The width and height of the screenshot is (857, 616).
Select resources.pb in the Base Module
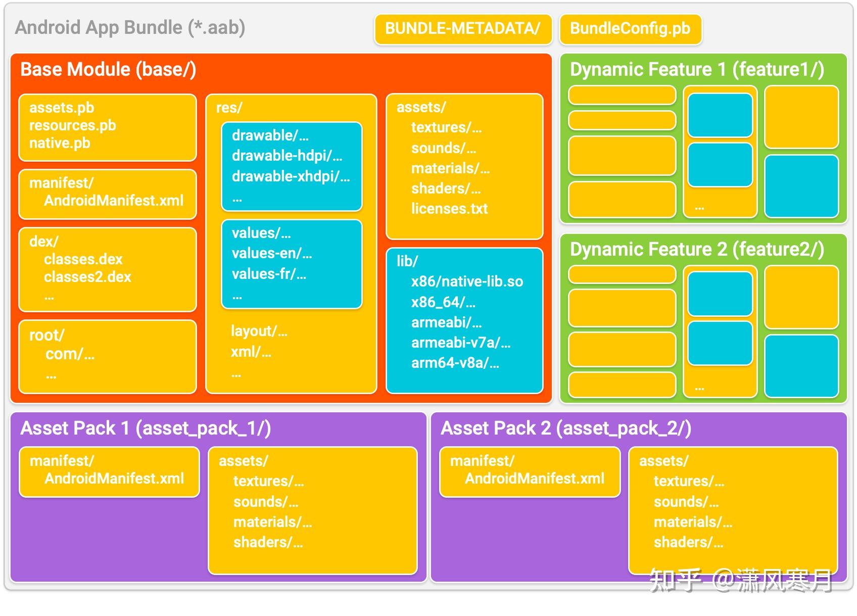(72, 125)
